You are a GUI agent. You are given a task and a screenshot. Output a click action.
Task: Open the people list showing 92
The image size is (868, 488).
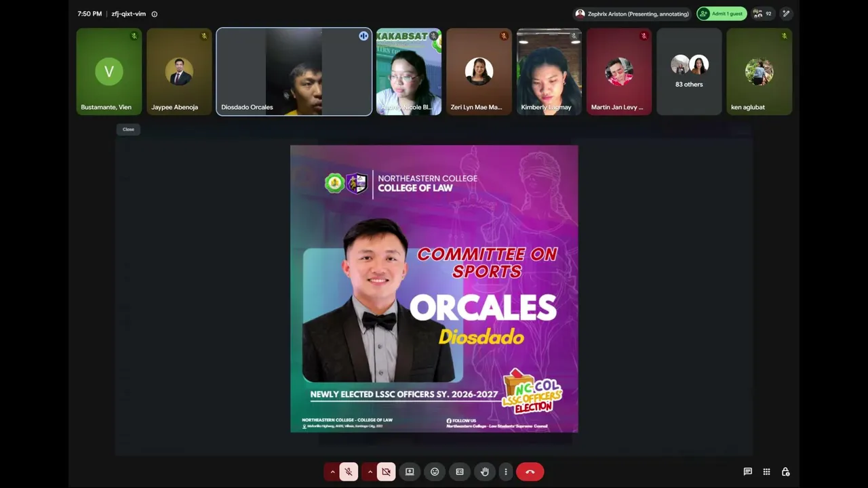pyautogui.click(x=763, y=14)
